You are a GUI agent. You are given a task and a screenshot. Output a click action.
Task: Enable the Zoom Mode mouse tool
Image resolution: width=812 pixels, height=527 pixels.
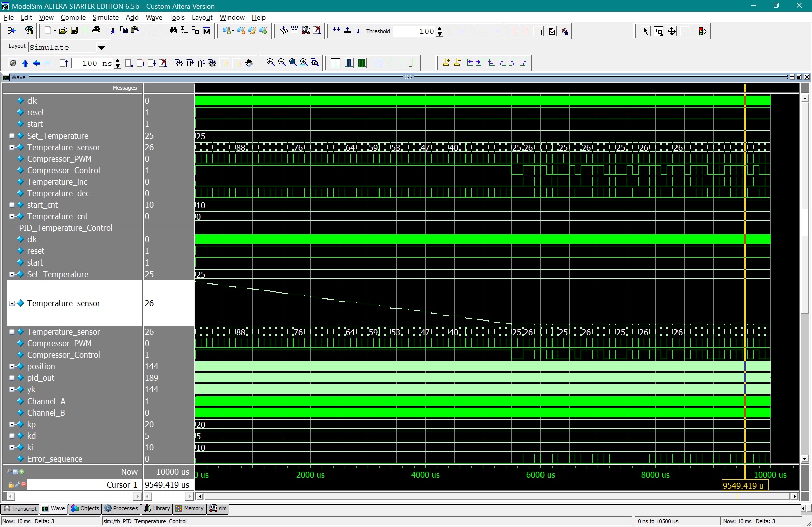click(659, 31)
